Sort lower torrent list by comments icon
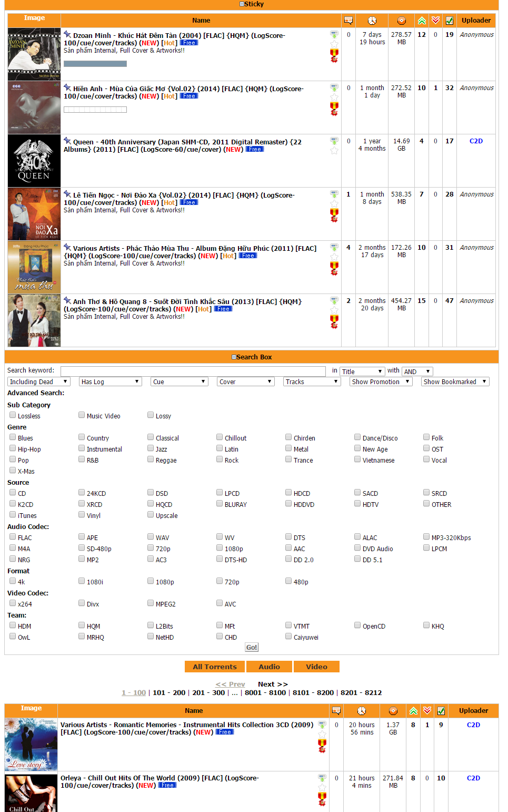Screen dimensions: 508x812 [336, 711]
